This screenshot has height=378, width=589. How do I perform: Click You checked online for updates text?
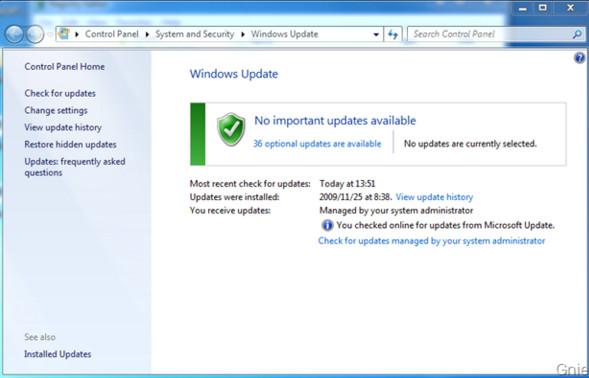click(446, 225)
